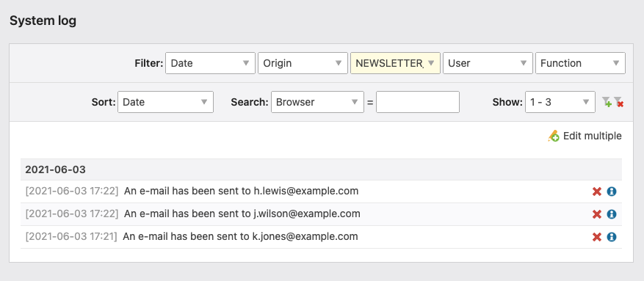
Task: Delete the k.jones@example.com log entry
Action: pyautogui.click(x=597, y=237)
